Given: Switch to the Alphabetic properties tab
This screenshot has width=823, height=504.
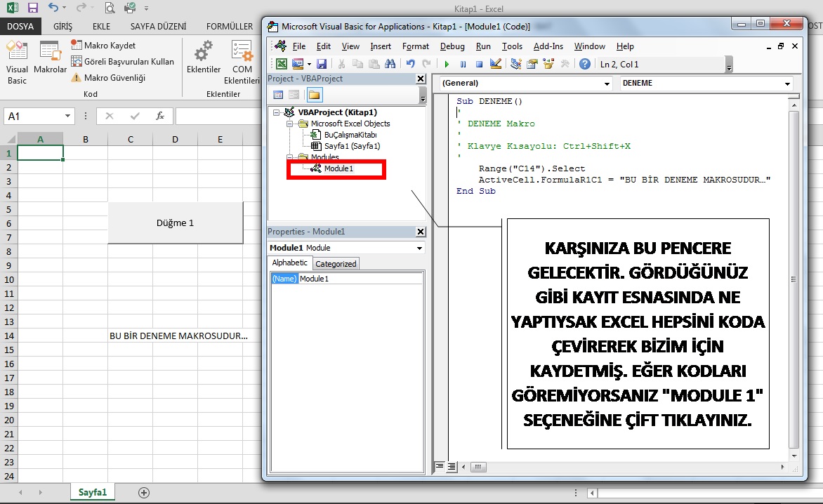Looking at the screenshot, I should (x=290, y=263).
